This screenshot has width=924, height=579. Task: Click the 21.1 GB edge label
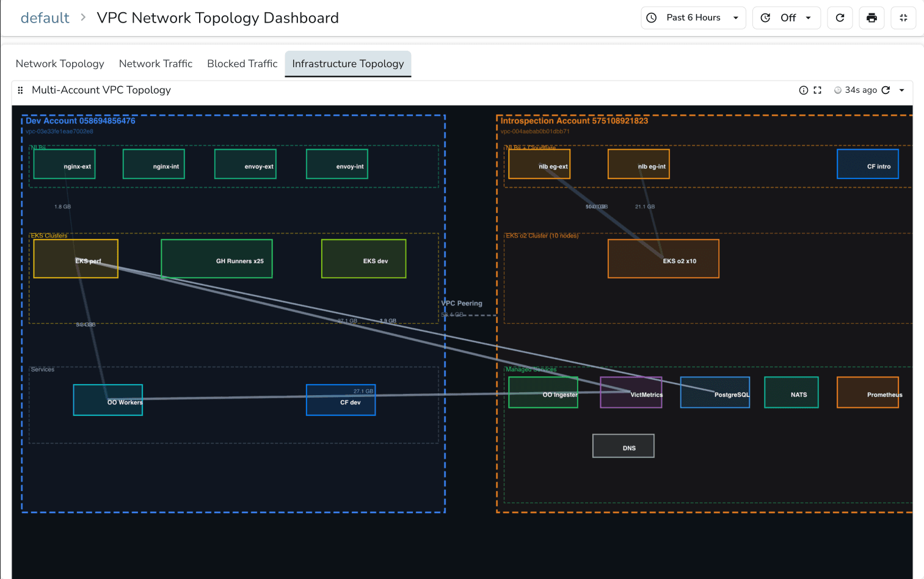pos(645,206)
